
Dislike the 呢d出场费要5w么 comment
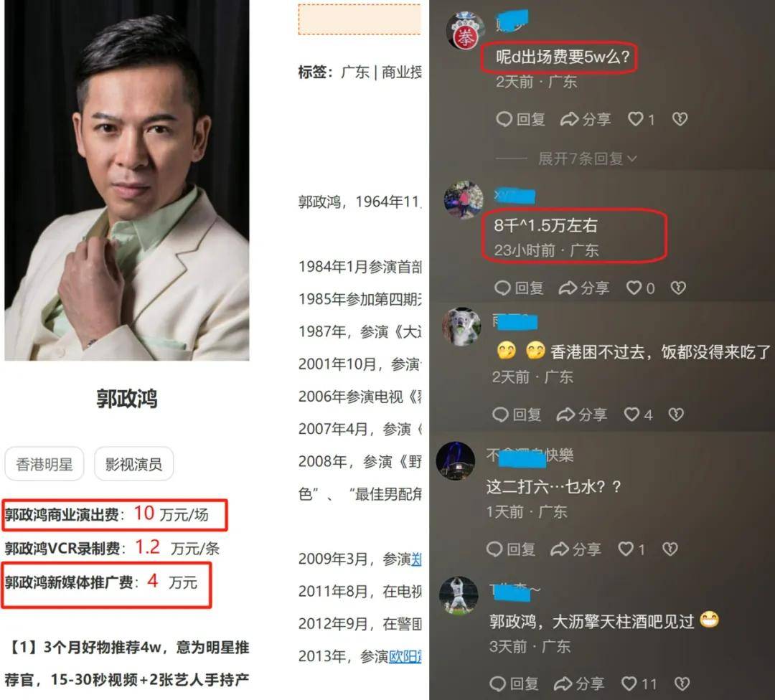680,119
